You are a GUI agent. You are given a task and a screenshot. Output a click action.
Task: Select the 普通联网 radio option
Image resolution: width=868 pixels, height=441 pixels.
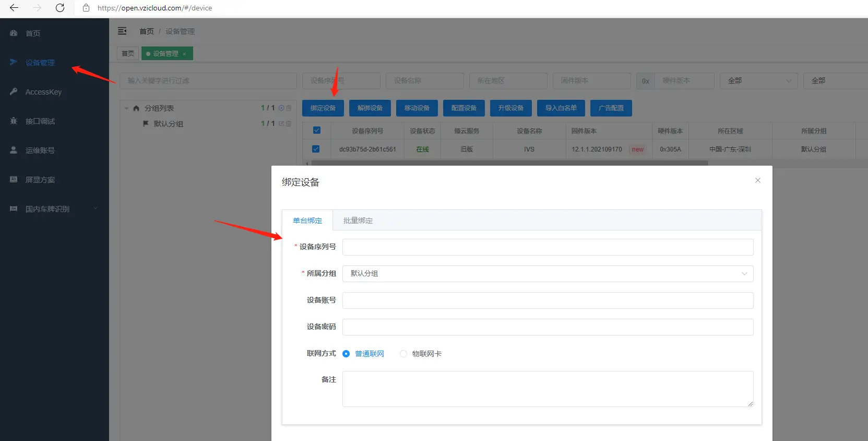tap(346, 354)
